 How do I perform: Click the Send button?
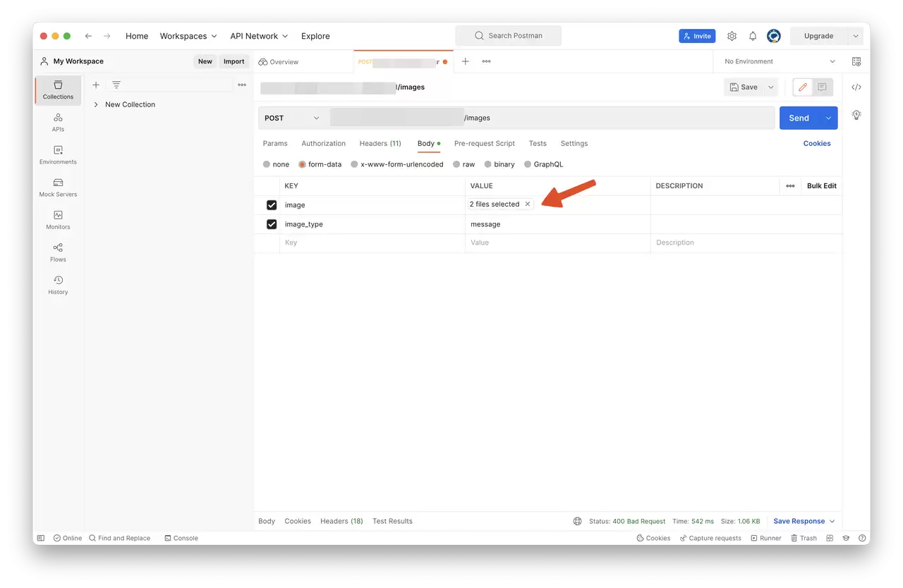coord(799,118)
